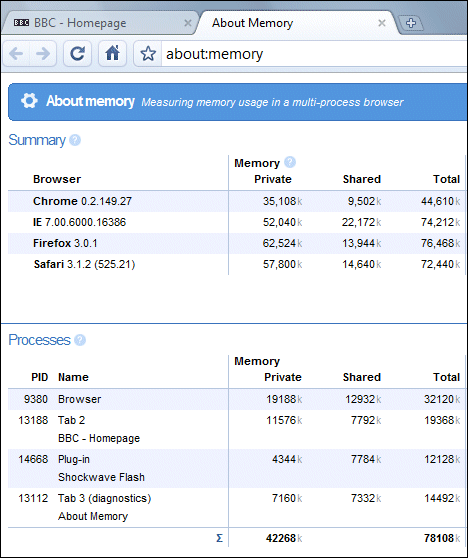
Task: Click the sigma sum symbol
Action: point(220,538)
